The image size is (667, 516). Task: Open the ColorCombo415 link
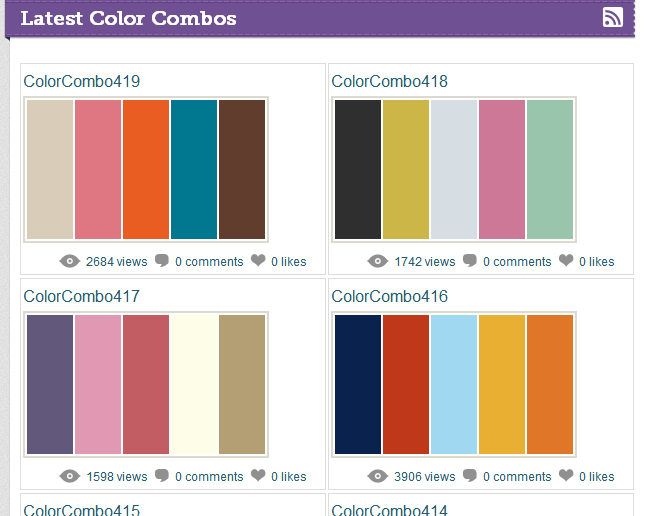click(82, 510)
